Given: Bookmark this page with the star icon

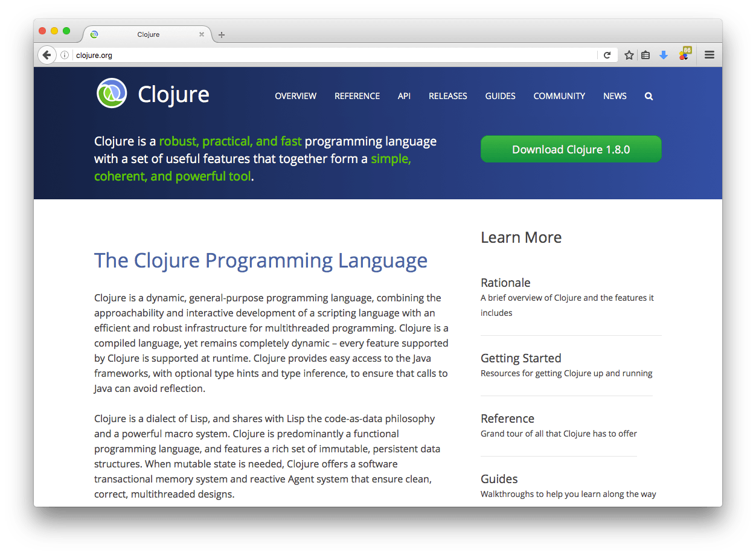Looking at the screenshot, I should pyautogui.click(x=629, y=55).
